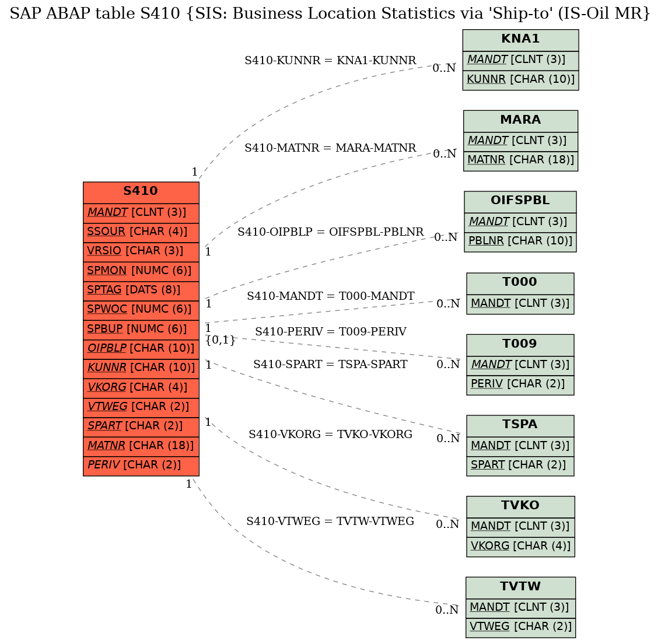
Task: Click VTWEG [CHAR (2)] in the TVTW table
Action: pos(520,627)
